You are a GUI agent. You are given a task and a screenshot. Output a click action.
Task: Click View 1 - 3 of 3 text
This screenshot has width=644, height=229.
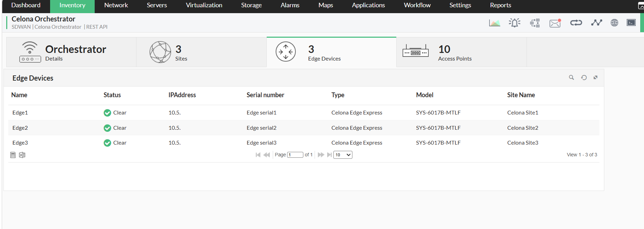tap(582, 155)
